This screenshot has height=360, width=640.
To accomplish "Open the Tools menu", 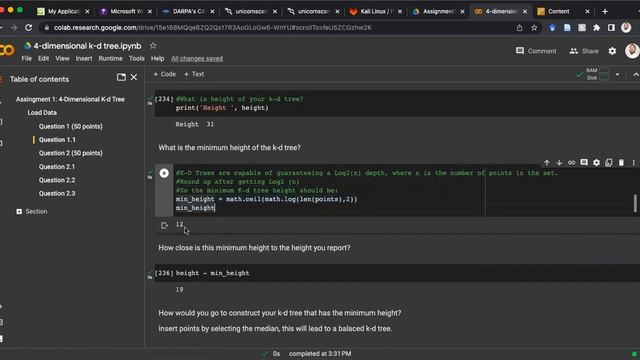I will click(136, 58).
